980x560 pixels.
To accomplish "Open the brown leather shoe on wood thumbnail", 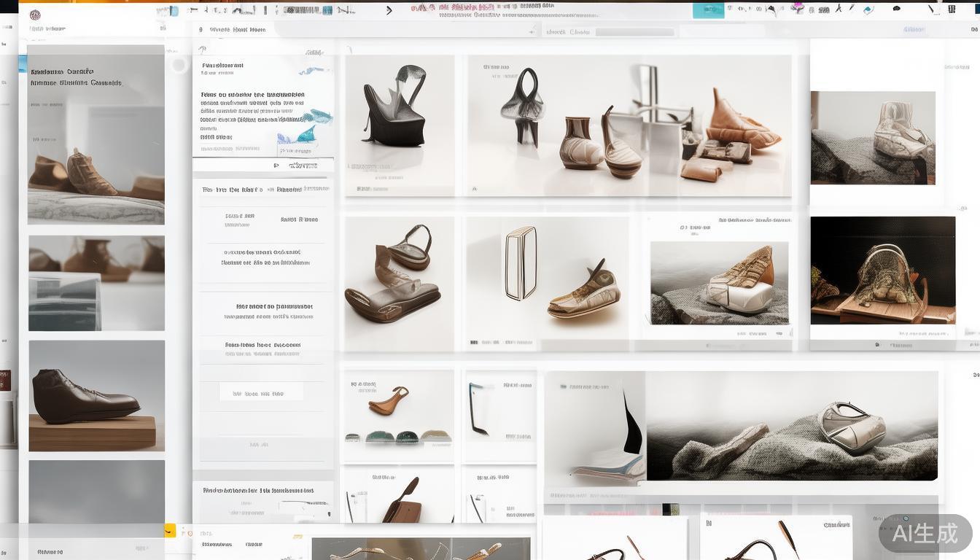I will click(x=96, y=396).
